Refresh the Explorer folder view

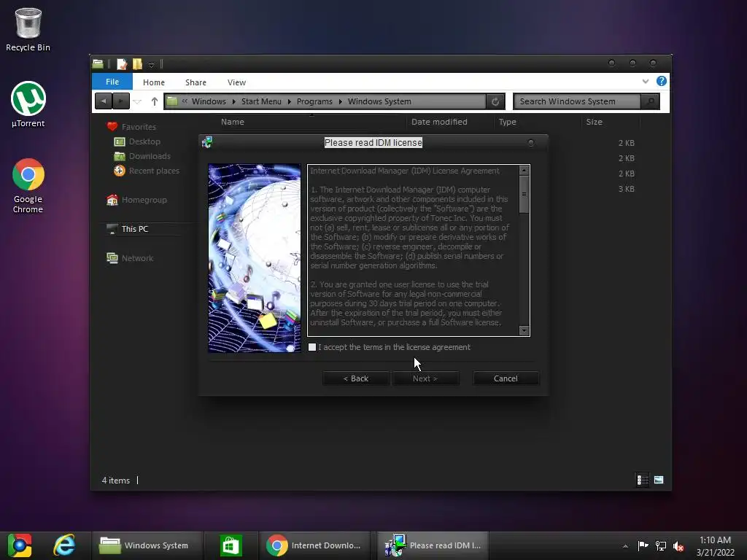(495, 101)
